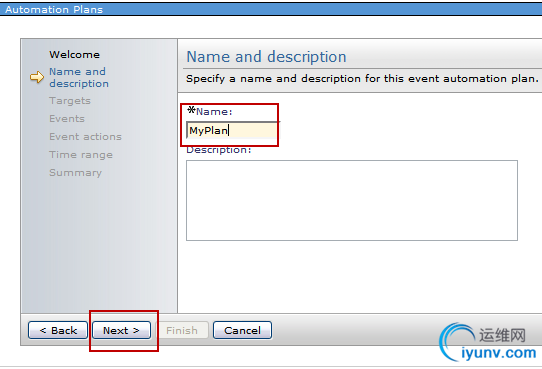Click the Specify a name instruction text
542x369 pixels.
pos(362,78)
